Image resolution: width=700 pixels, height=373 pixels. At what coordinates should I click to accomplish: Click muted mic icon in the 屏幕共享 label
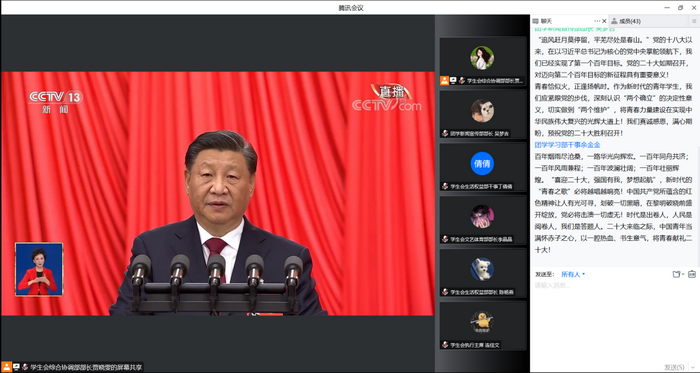click(25, 367)
